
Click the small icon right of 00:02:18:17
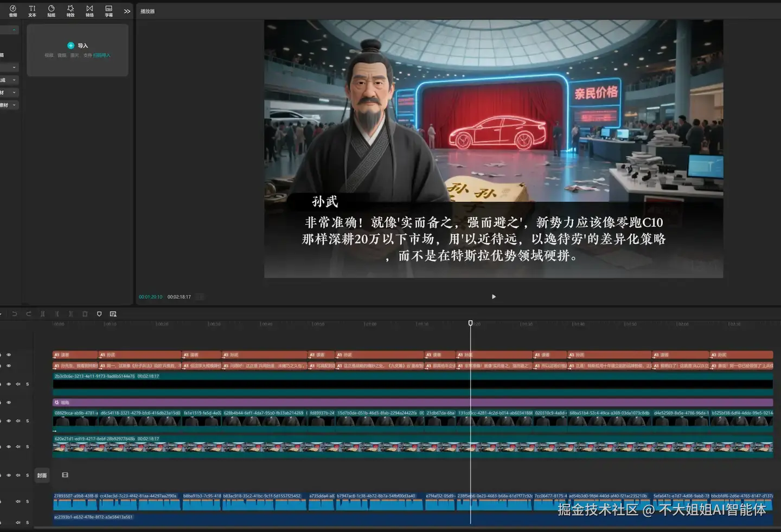tap(200, 297)
